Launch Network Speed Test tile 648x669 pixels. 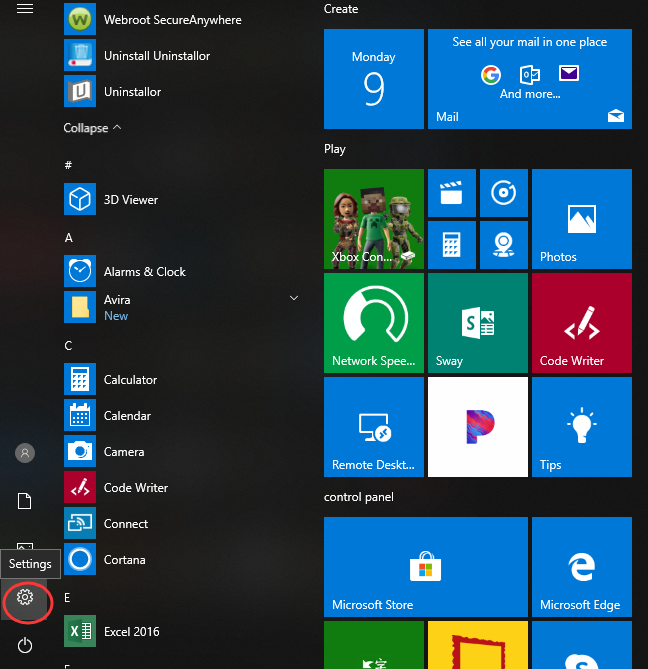click(374, 323)
